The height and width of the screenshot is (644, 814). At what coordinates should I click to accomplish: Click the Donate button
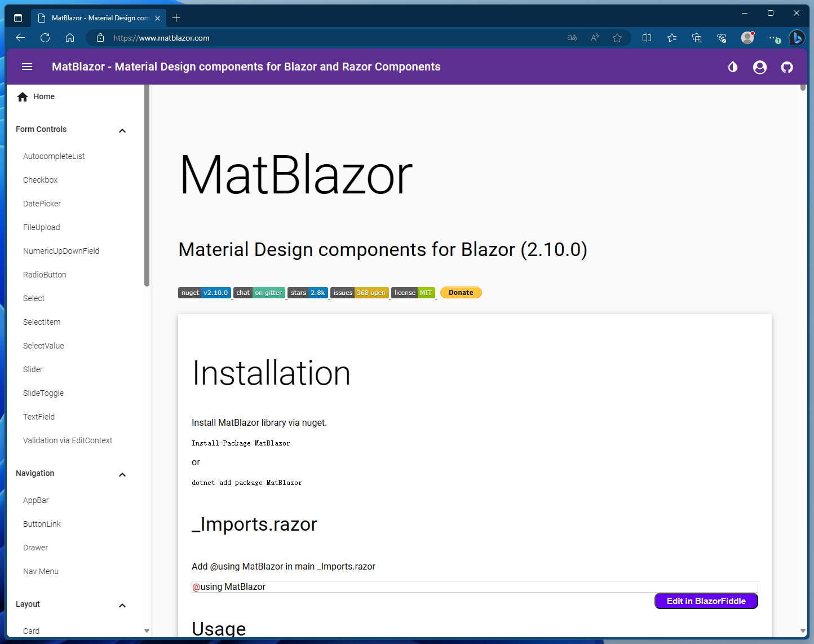[461, 292]
